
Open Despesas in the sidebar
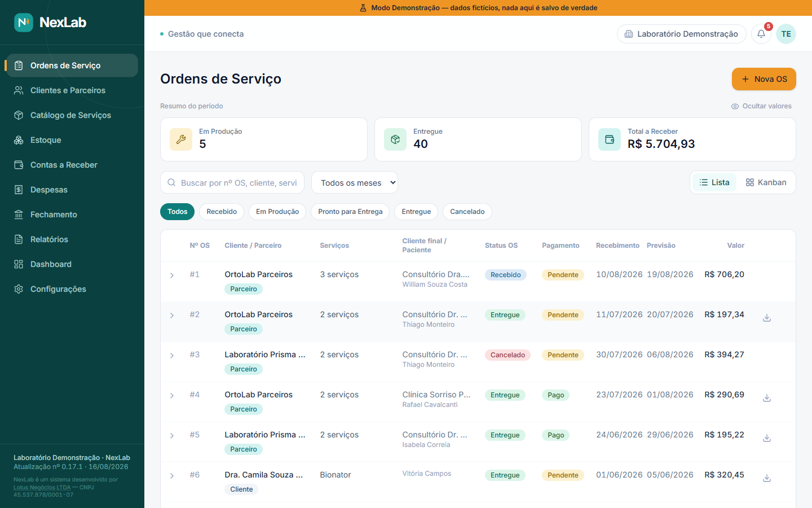(x=72, y=190)
